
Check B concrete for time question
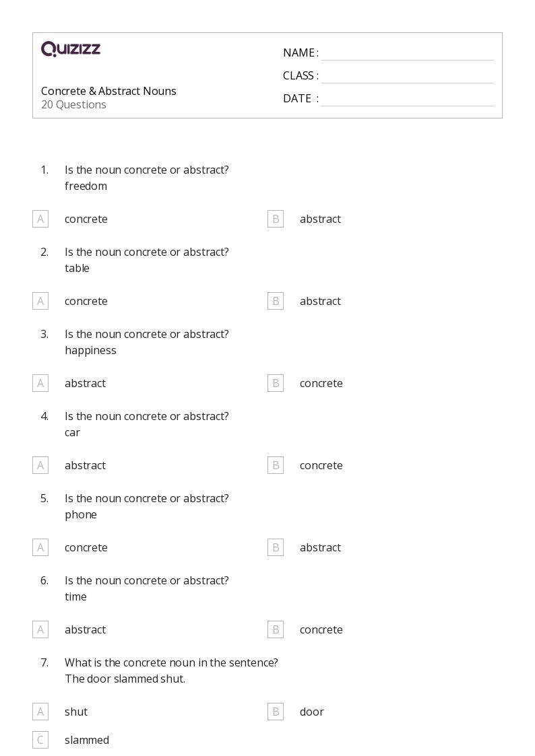pos(275,629)
